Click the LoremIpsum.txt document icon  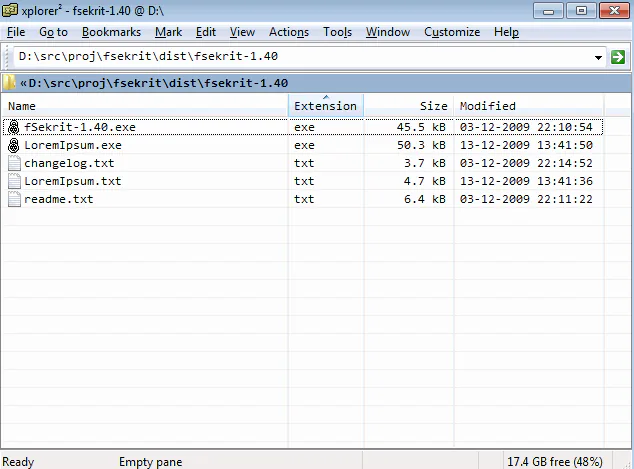tap(14, 181)
